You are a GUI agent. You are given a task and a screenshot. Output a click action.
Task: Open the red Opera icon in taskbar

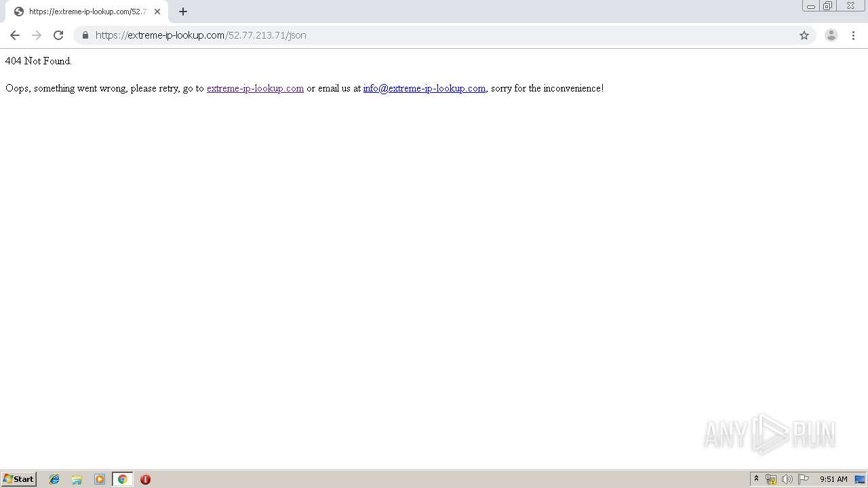(x=145, y=479)
